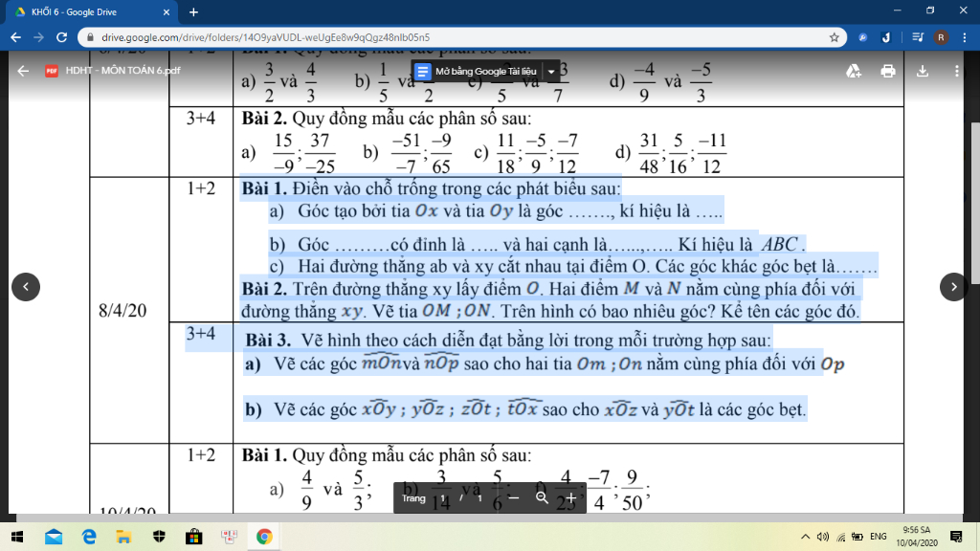The height and width of the screenshot is (551, 980).
Task: Download the PDF file
Action: tap(923, 71)
